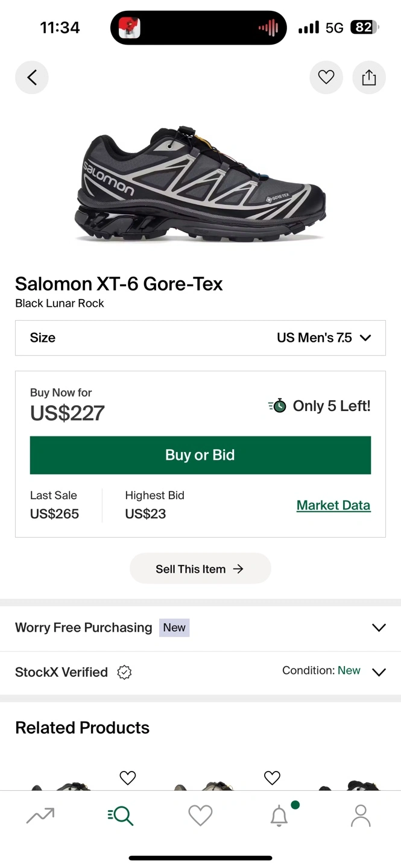Like the first related product heart
The width and height of the screenshot is (401, 868).
point(128,778)
